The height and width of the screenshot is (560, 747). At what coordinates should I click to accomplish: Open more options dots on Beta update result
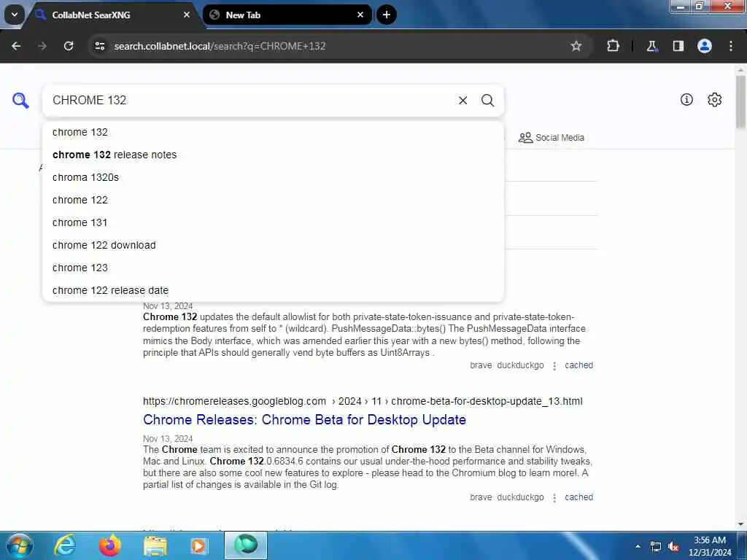point(554,497)
